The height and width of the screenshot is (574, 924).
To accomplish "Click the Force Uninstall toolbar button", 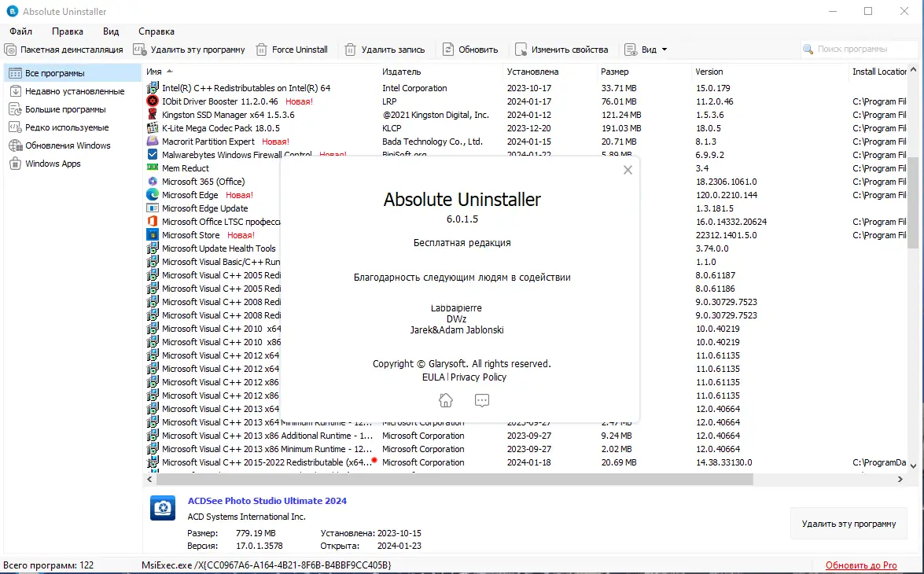I will (x=292, y=50).
